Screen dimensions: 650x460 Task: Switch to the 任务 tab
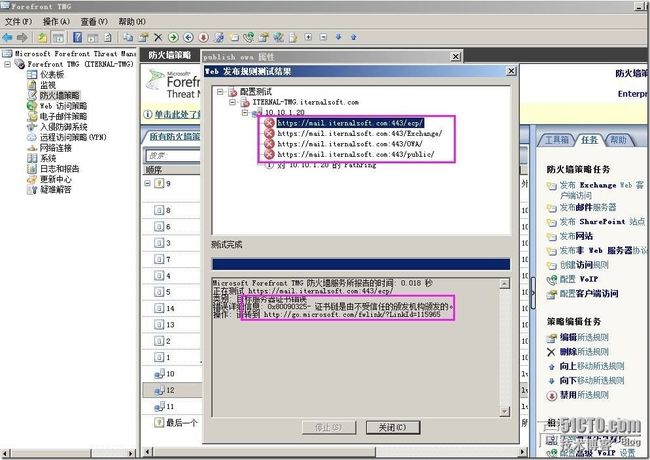pos(589,140)
